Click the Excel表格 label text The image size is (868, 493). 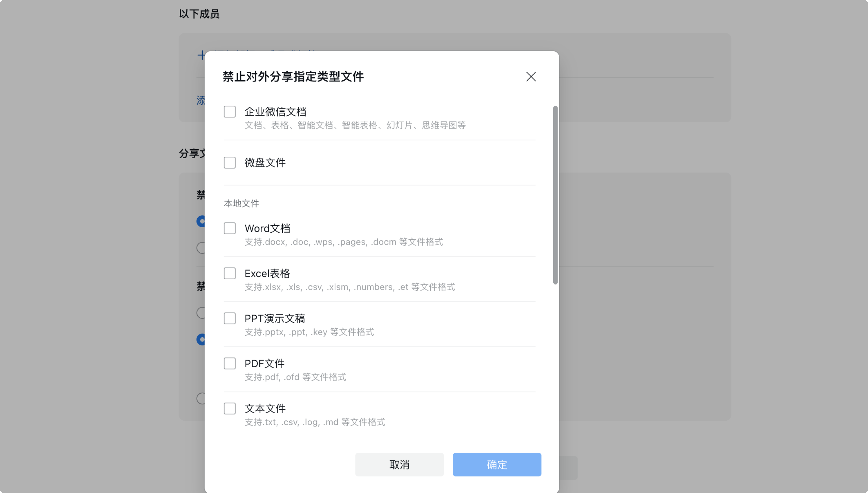pos(267,273)
